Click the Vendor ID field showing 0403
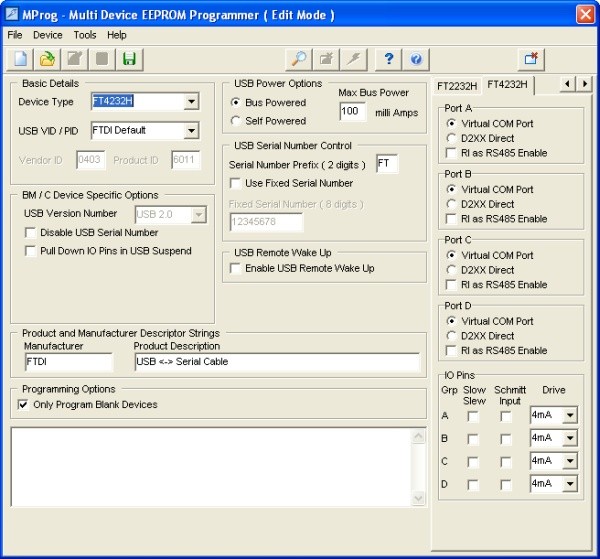This screenshot has width=600, height=559. 90,160
